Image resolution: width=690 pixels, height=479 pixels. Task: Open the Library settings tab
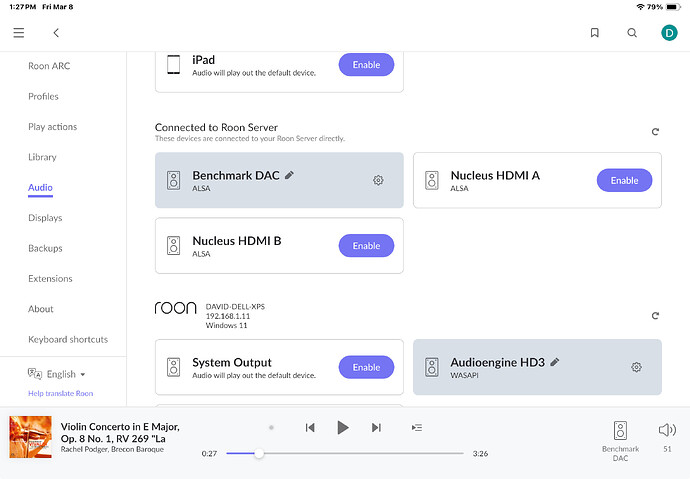tap(42, 157)
